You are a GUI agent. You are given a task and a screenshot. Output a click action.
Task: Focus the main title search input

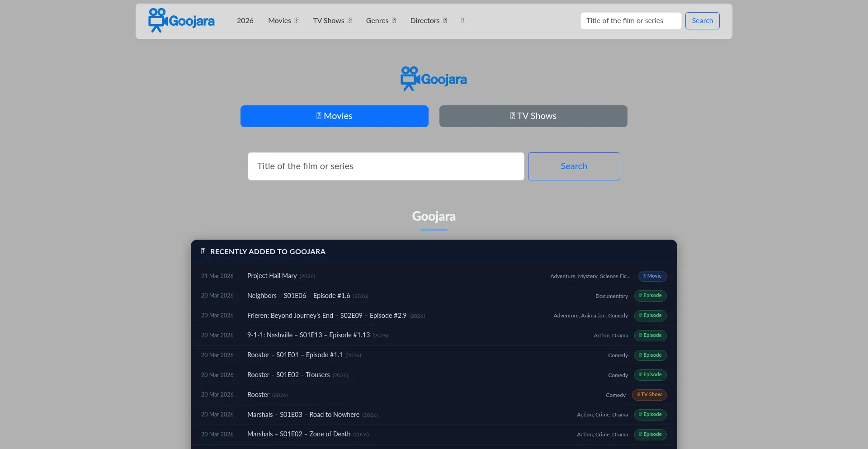tap(386, 166)
